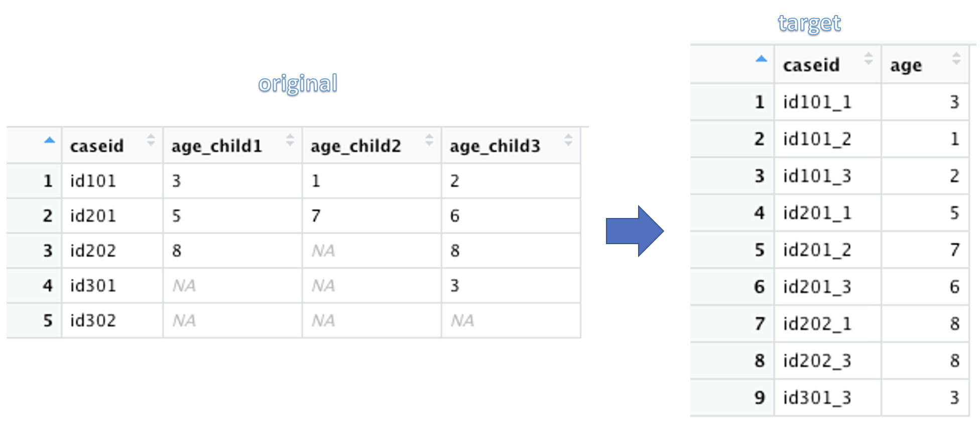Viewport: 980px width, 430px height.
Task: Sort target table by age column arrows
Action: click(956, 58)
